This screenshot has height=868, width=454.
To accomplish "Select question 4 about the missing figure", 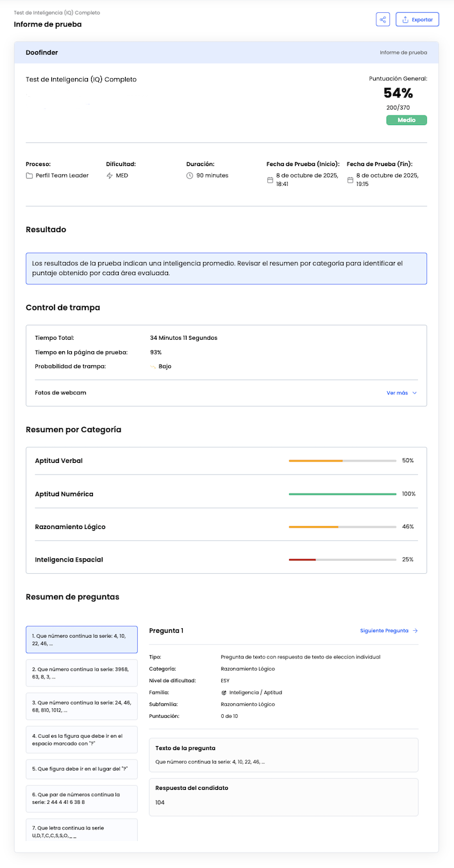I will [x=81, y=740].
